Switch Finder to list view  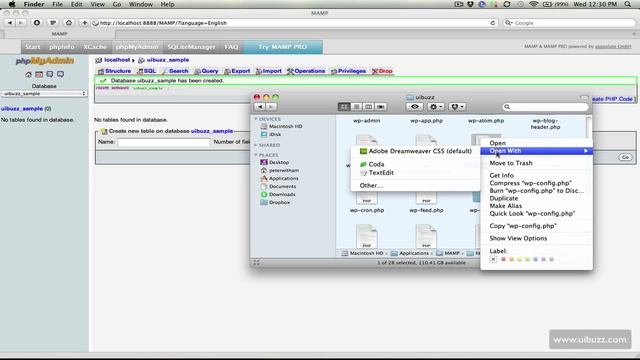pyautogui.click(x=356, y=107)
